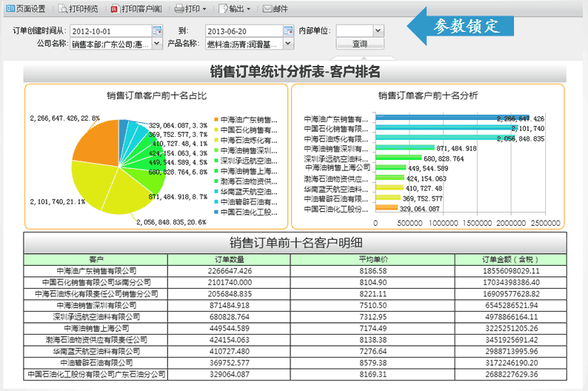The width and height of the screenshot is (588, 391).
Task: Click value 2266647.426 in table
Action: point(229,270)
